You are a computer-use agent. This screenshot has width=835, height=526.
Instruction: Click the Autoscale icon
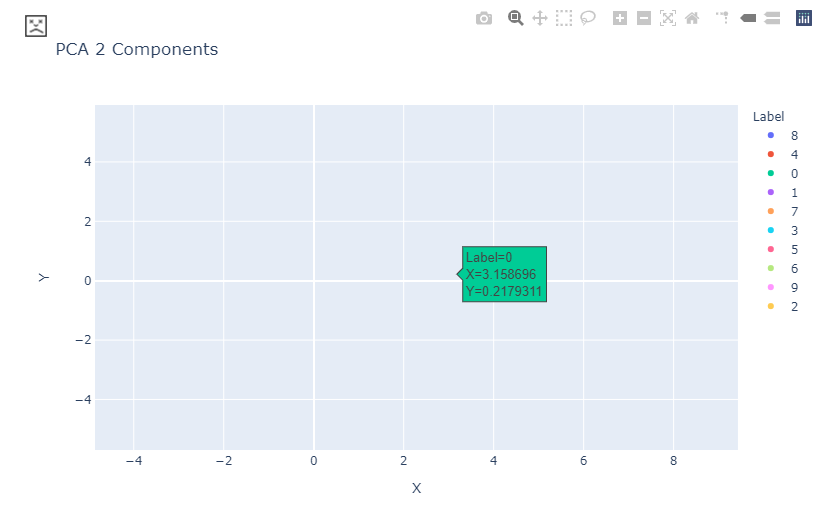tap(668, 18)
